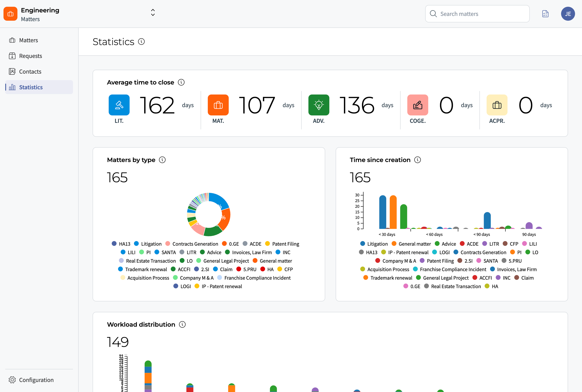Open Configuration at the bottom of the sidebar

tap(36, 380)
